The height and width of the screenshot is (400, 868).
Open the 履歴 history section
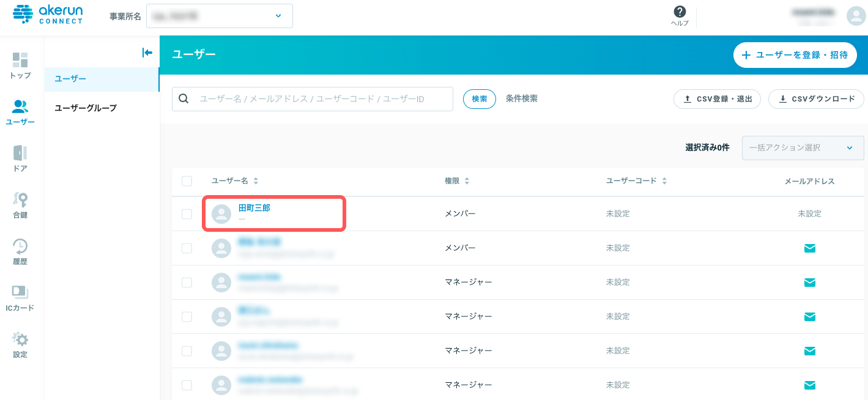[x=20, y=251]
